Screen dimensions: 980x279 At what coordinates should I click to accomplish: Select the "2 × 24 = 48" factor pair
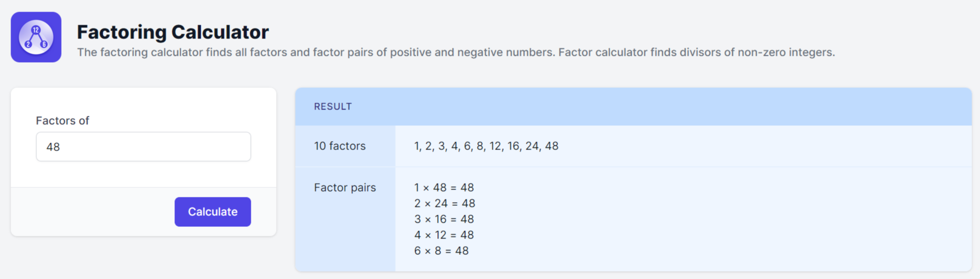(x=444, y=203)
